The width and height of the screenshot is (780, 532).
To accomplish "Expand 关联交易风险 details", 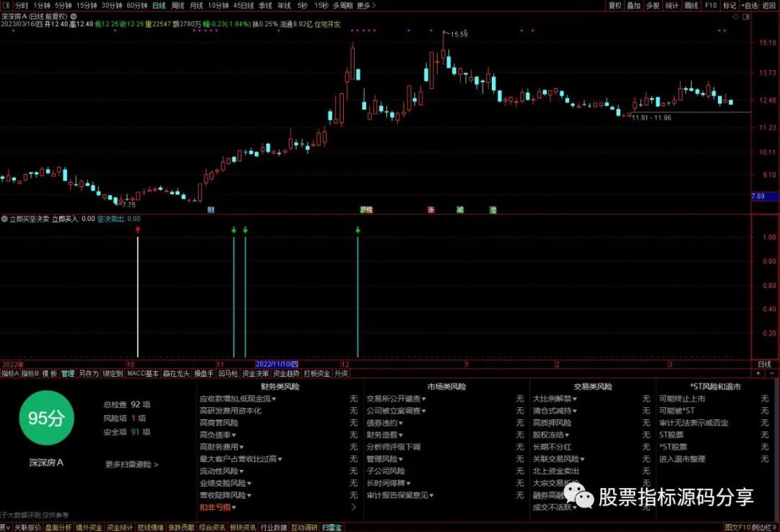I will tap(558, 459).
